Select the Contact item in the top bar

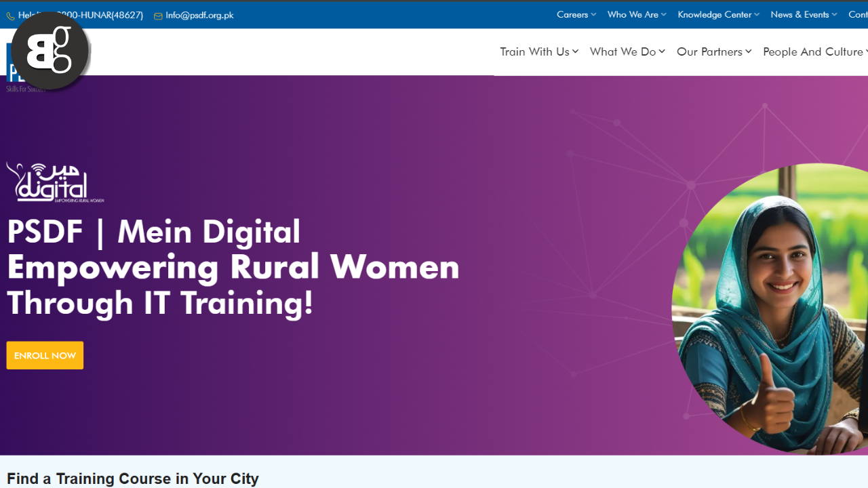point(858,14)
